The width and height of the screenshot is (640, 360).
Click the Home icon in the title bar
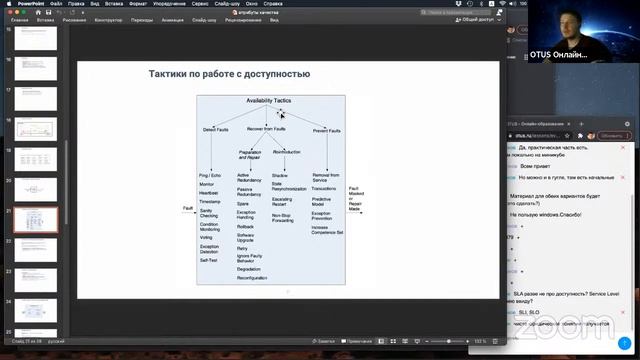click(x=38, y=13)
